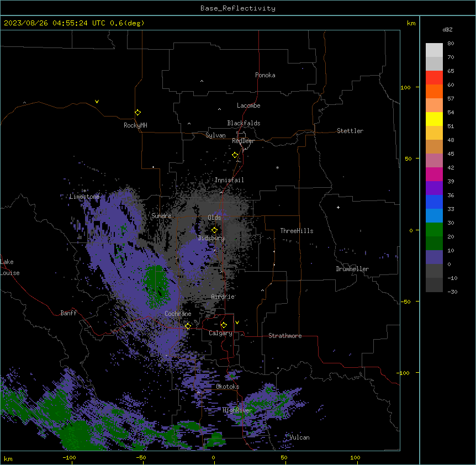Click the asterisk marker above Limestone label
The image size is (476, 465).
(x=84, y=191)
